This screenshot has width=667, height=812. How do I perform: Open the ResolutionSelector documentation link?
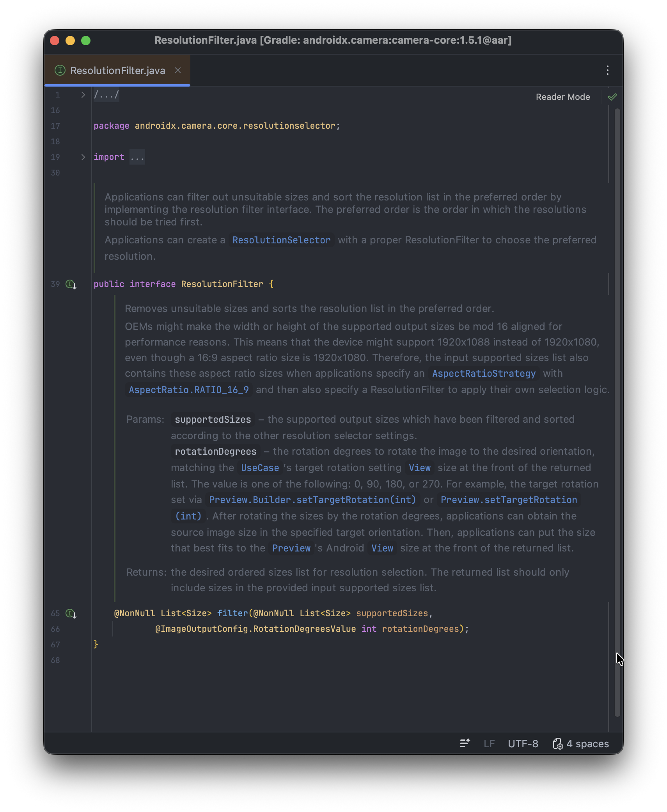[281, 240]
